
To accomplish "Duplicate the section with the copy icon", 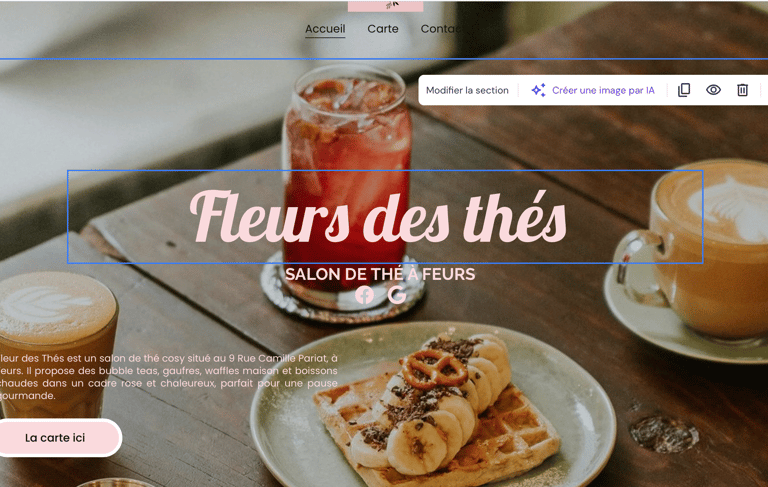I will 684,90.
